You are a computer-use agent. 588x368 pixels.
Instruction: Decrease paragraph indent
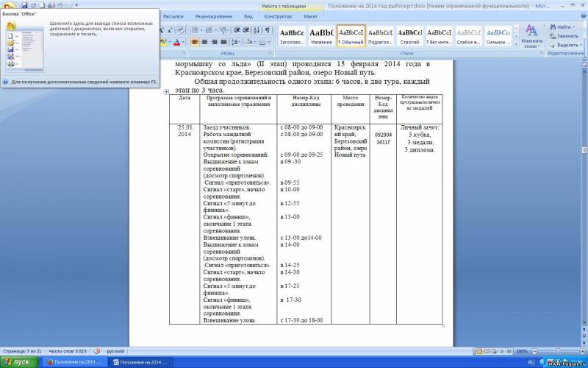237,30
